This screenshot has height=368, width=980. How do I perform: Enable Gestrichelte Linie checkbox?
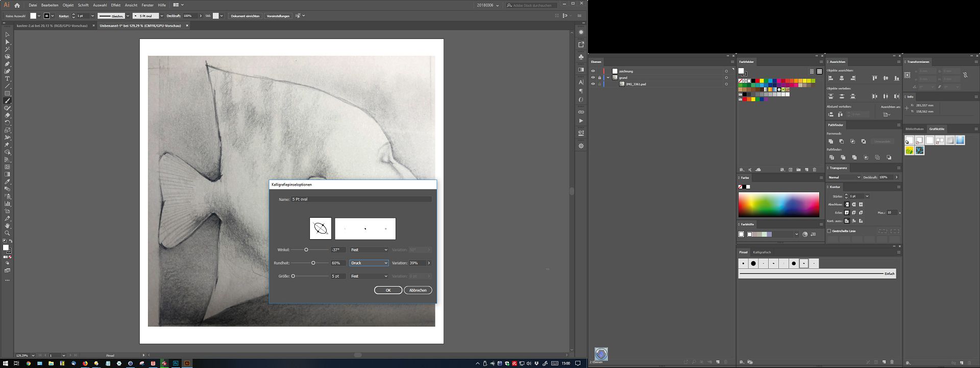pos(829,231)
